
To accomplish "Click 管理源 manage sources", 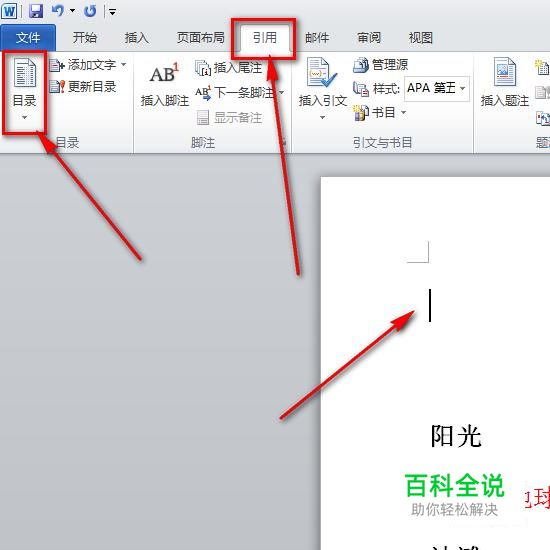I will pos(381,65).
